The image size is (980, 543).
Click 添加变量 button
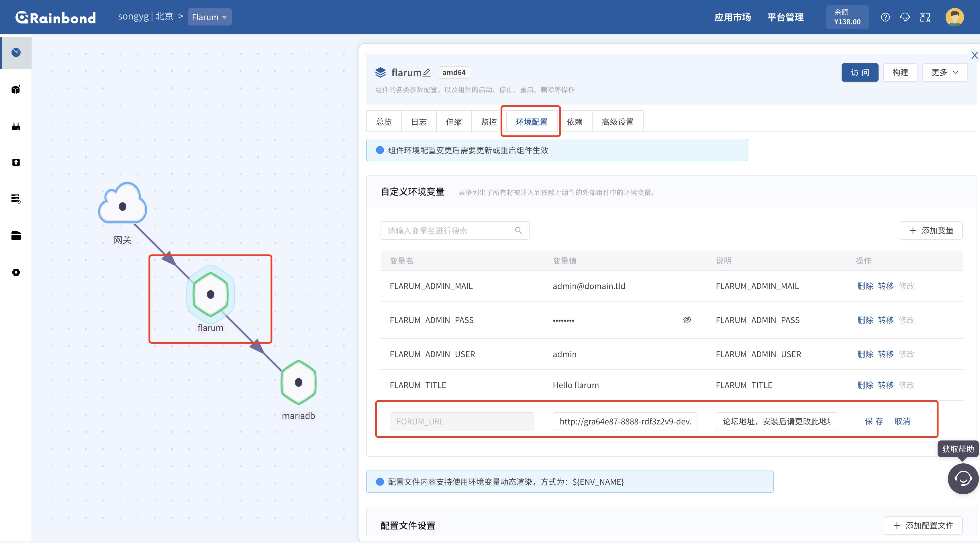pos(931,231)
